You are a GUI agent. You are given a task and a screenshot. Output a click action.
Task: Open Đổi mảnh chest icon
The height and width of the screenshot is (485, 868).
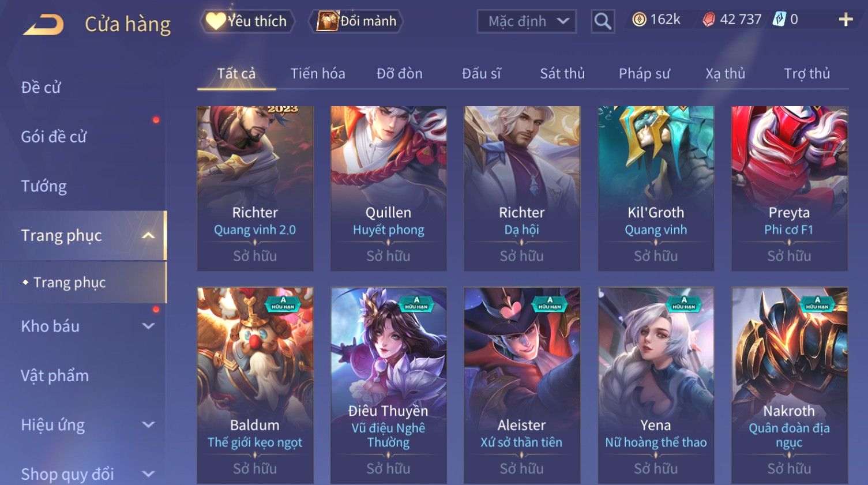point(327,21)
